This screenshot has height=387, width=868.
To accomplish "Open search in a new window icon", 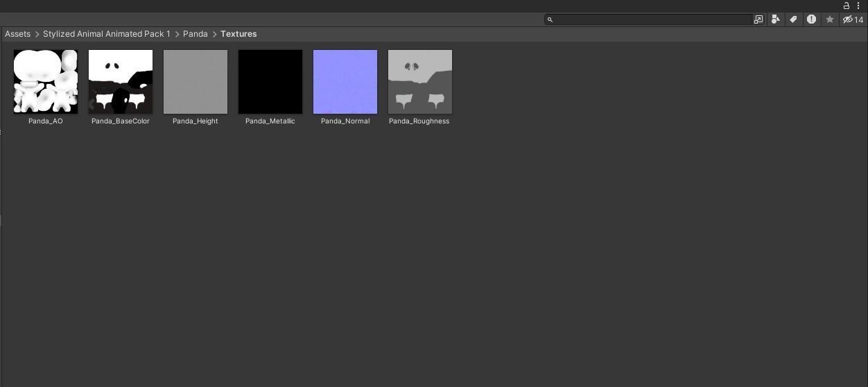I will click(758, 19).
